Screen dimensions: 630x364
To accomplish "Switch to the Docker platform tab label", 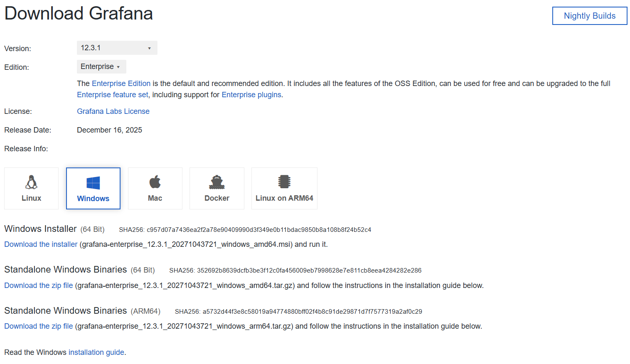I will tap(217, 198).
